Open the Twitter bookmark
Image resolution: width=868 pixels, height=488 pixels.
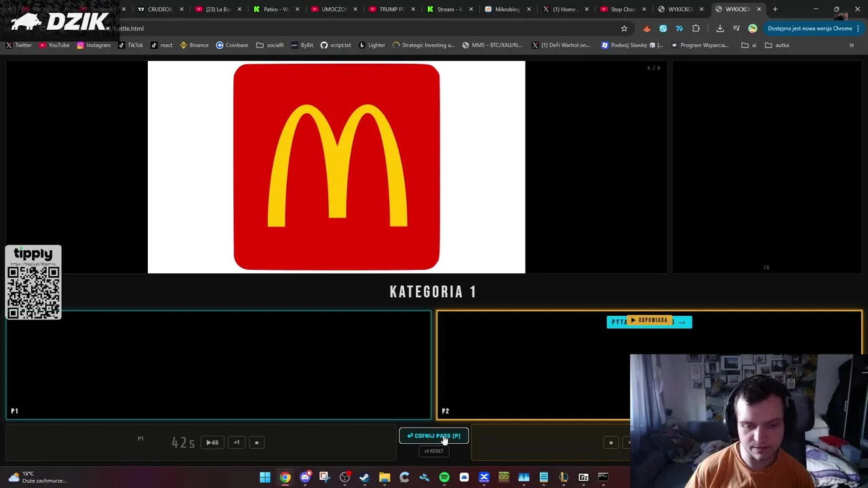pos(18,45)
